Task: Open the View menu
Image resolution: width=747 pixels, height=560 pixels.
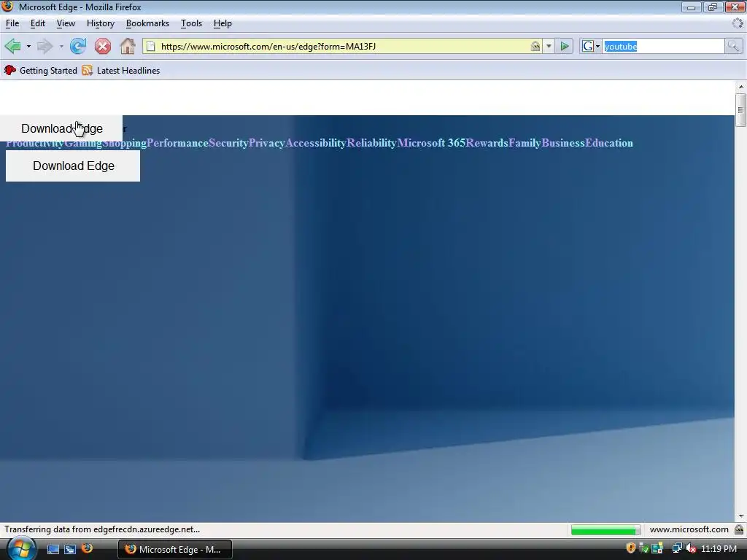Action: pyautogui.click(x=66, y=23)
